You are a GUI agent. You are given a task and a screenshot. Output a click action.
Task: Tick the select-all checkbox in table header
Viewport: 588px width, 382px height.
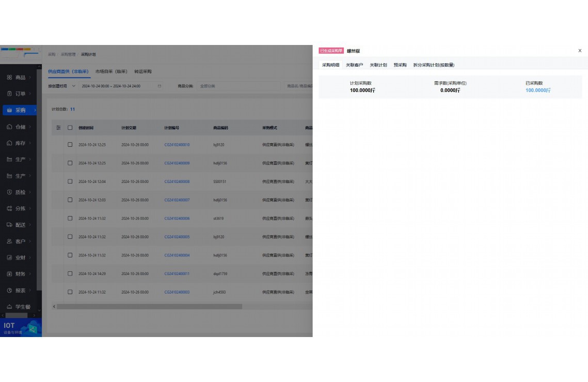point(70,128)
